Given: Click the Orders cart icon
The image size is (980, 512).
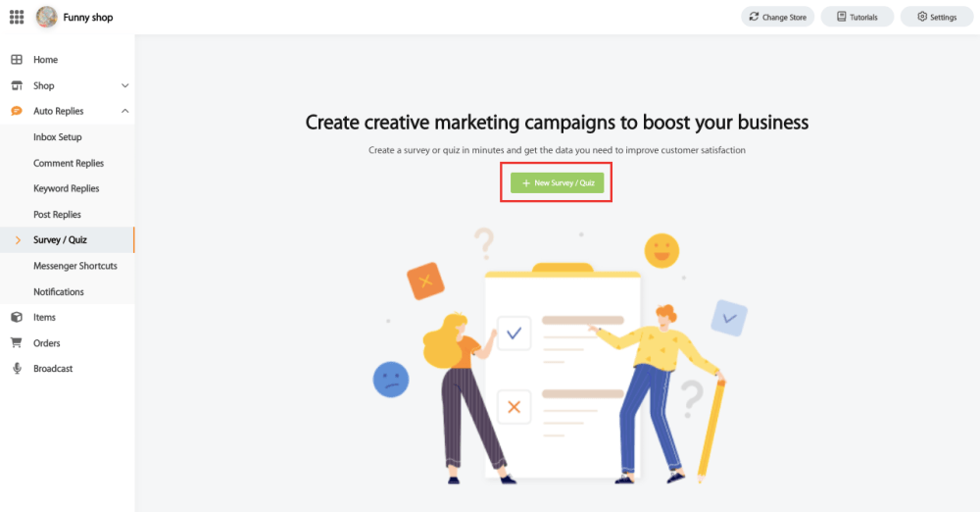Looking at the screenshot, I should [x=17, y=343].
